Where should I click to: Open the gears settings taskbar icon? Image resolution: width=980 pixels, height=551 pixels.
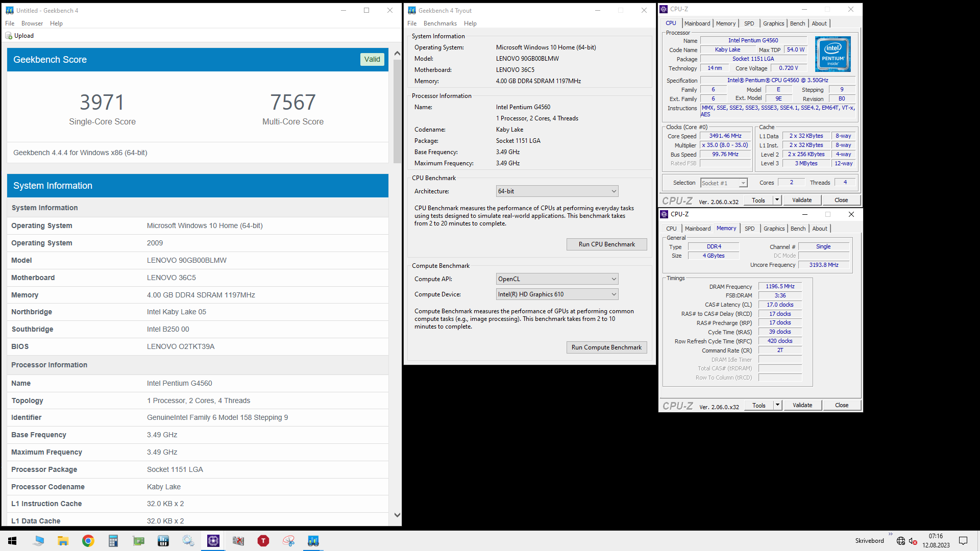click(x=188, y=541)
